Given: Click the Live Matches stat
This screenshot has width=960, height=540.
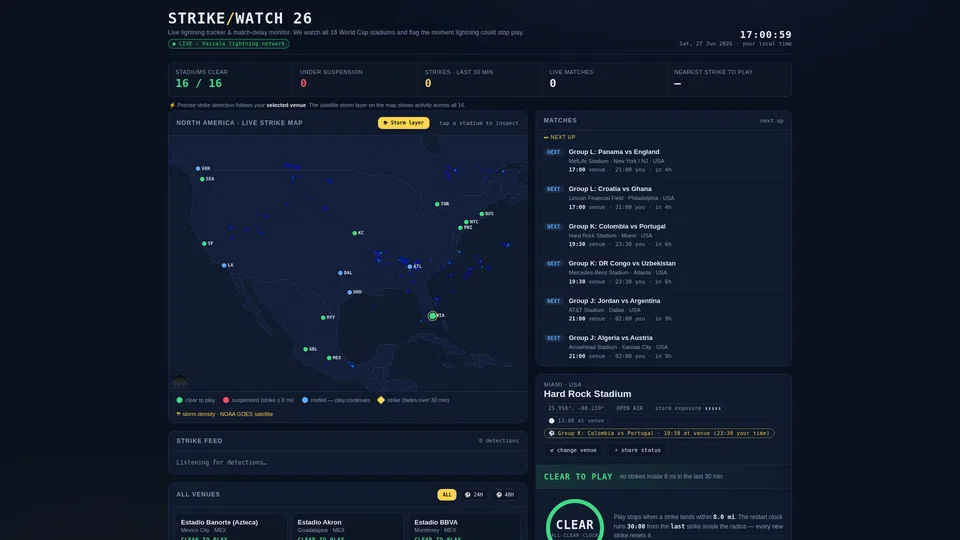Looking at the screenshot, I should (x=604, y=79).
